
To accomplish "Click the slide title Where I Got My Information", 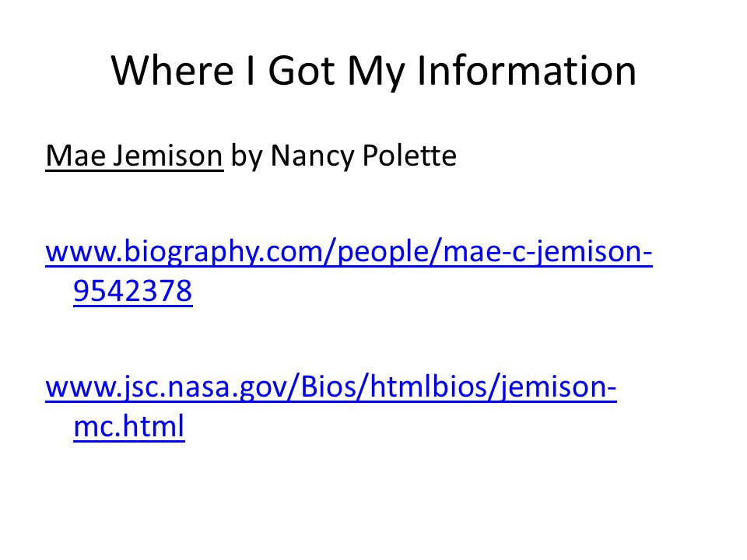I will click(374, 72).
